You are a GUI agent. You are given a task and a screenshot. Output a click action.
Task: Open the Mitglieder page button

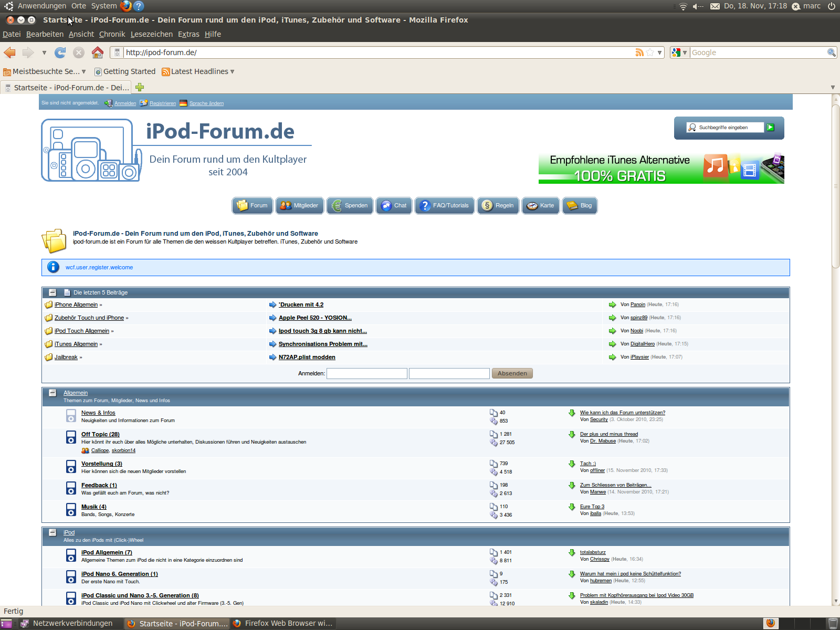[300, 205]
